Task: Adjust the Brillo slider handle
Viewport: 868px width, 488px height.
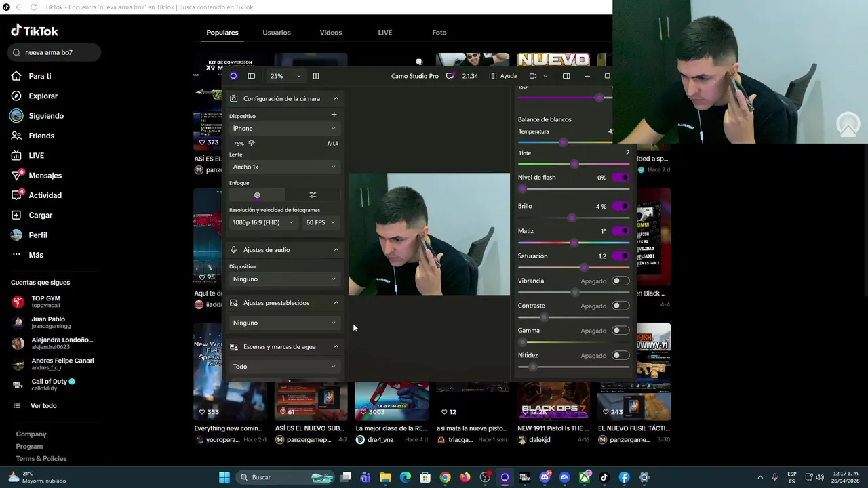Action: click(572, 218)
